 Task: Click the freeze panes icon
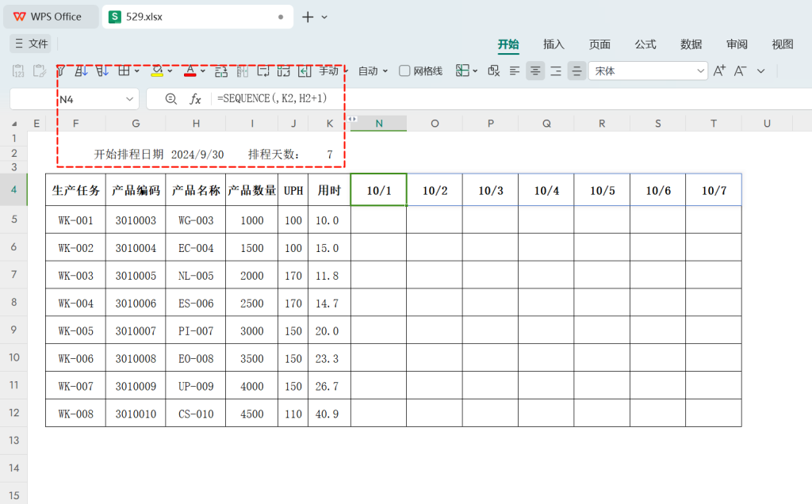point(462,71)
